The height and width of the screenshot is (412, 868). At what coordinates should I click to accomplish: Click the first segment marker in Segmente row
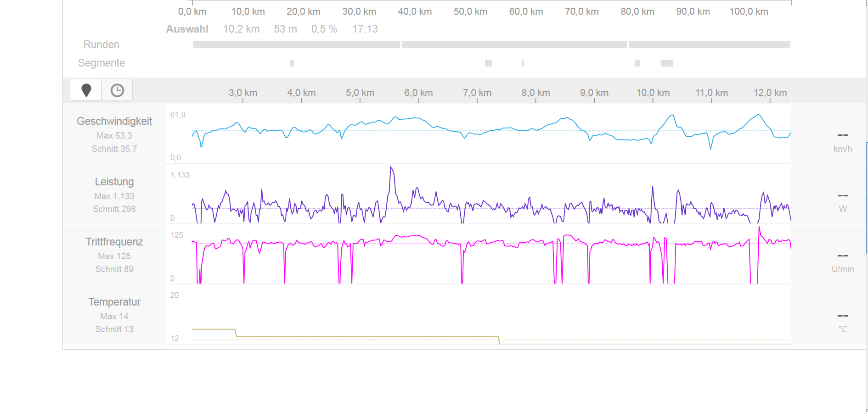tap(292, 63)
